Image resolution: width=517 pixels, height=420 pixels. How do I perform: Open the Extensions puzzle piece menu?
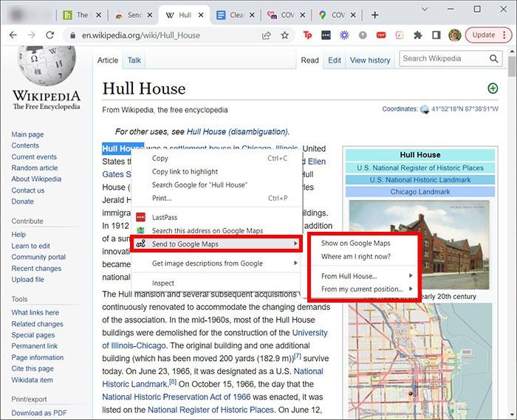[x=418, y=35]
